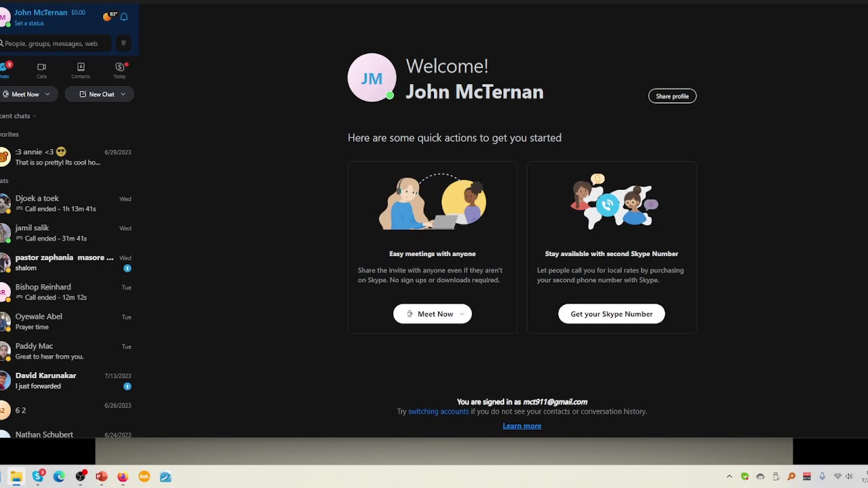The image size is (868, 488).
Task: Open the Wi-Fi network tray icon
Action: click(x=837, y=476)
